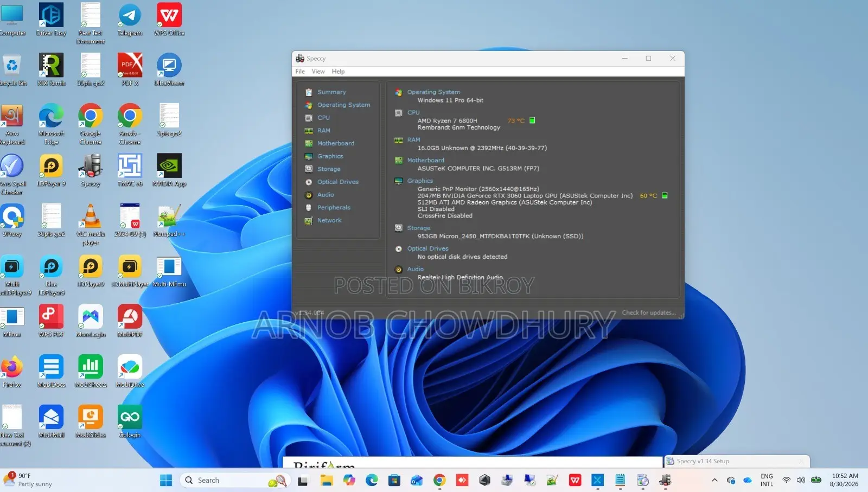Select the VLC media player desktop icon

click(91, 225)
